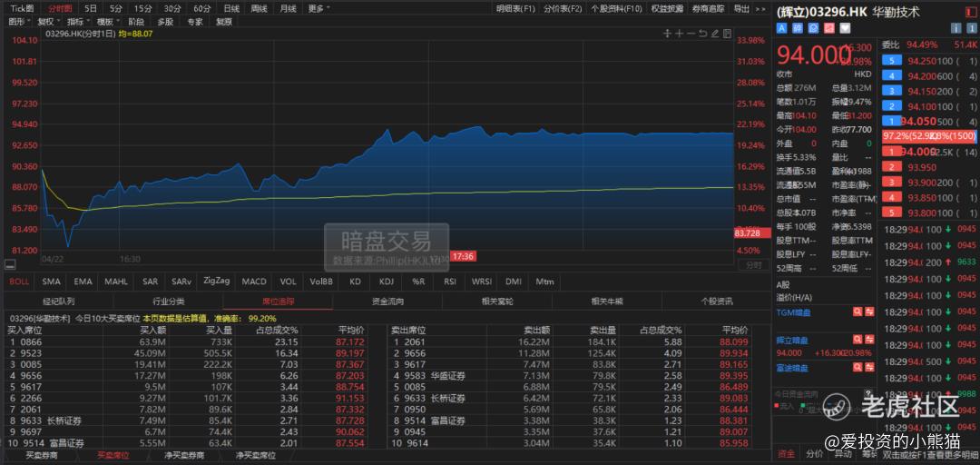Click the swap icon next to 辉立暗盘
Image resolution: width=980 pixels, height=465 pixels.
(x=868, y=340)
